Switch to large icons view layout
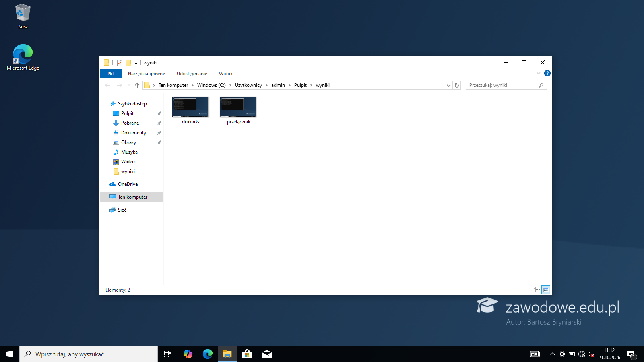Viewport: 644px width, 362px height. (x=546, y=290)
